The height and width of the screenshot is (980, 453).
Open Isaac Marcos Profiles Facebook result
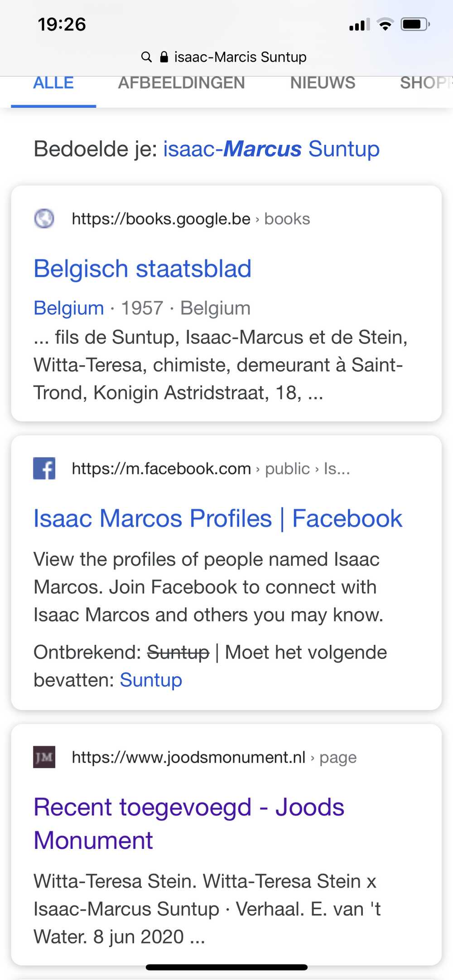(x=218, y=518)
